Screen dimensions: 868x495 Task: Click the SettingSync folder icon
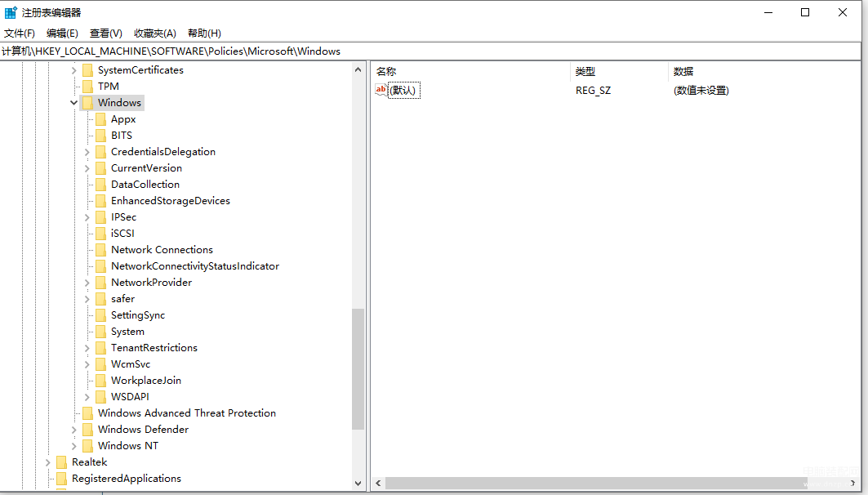(x=100, y=315)
